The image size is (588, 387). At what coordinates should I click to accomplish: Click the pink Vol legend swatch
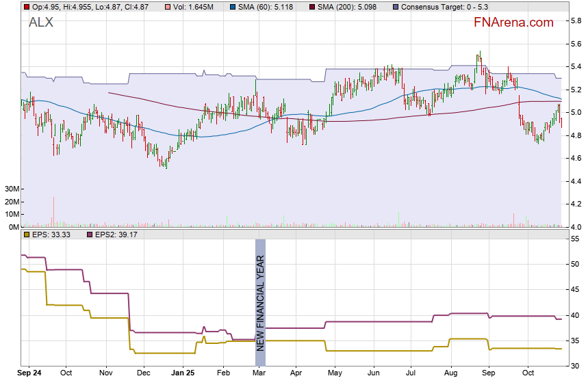pyautogui.click(x=168, y=7)
